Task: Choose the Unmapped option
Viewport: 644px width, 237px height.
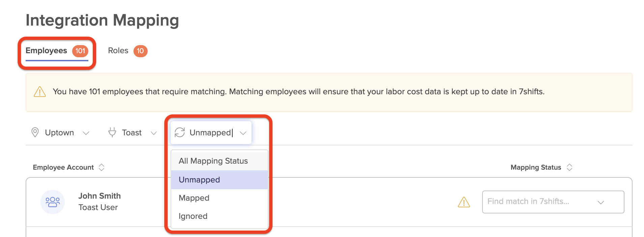Action: click(x=199, y=180)
